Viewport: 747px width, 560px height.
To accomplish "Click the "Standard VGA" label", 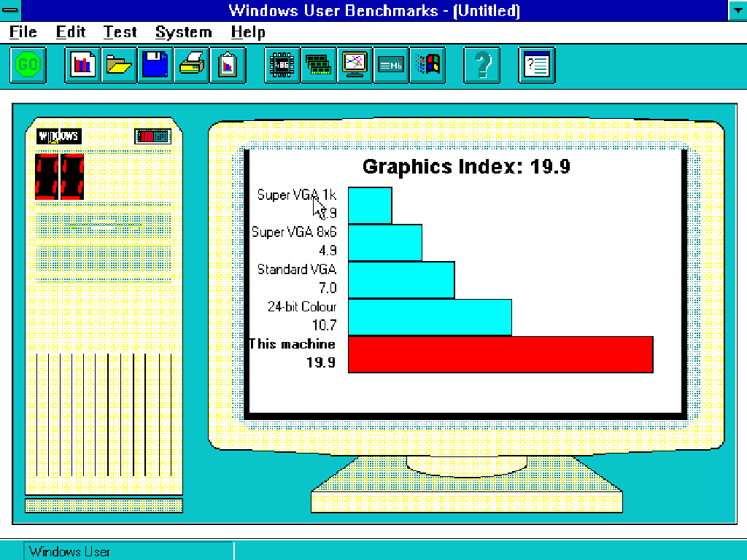I will [297, 270].
